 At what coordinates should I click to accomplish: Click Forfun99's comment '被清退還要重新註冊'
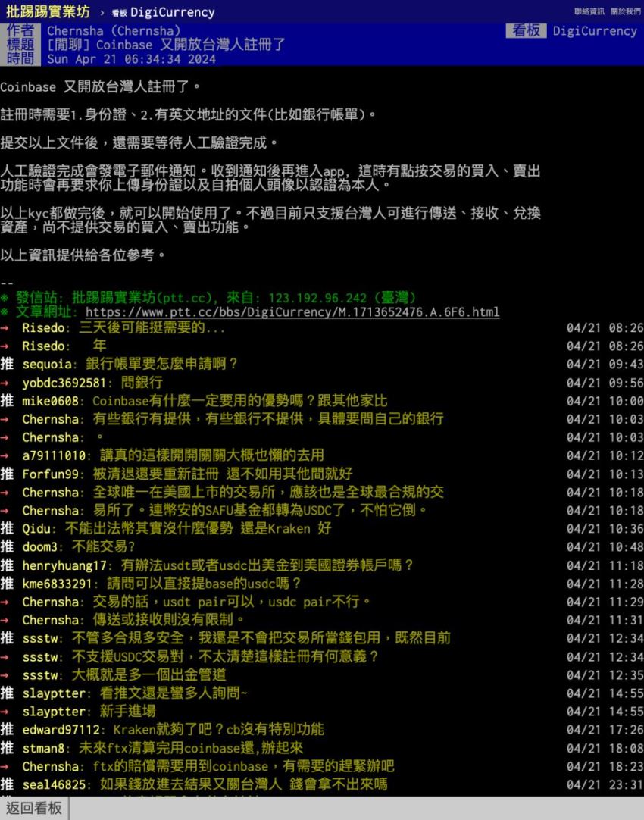click(x=222, y=474)
